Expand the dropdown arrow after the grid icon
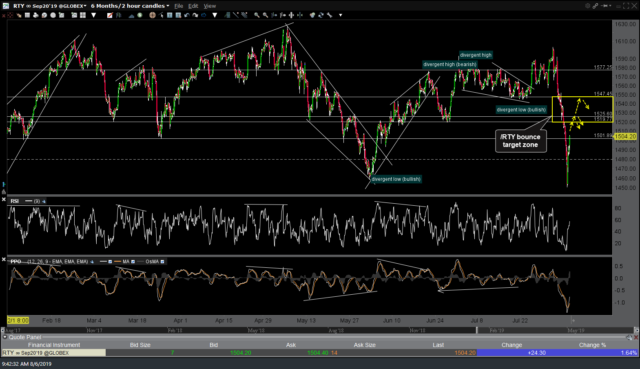640x369 pixels. 94,15
